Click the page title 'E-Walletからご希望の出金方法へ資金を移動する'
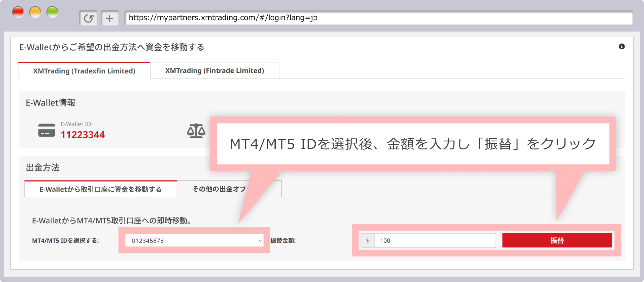Viewport: 644px width, 282px height. pyautogui.click(x=112, y=47)
